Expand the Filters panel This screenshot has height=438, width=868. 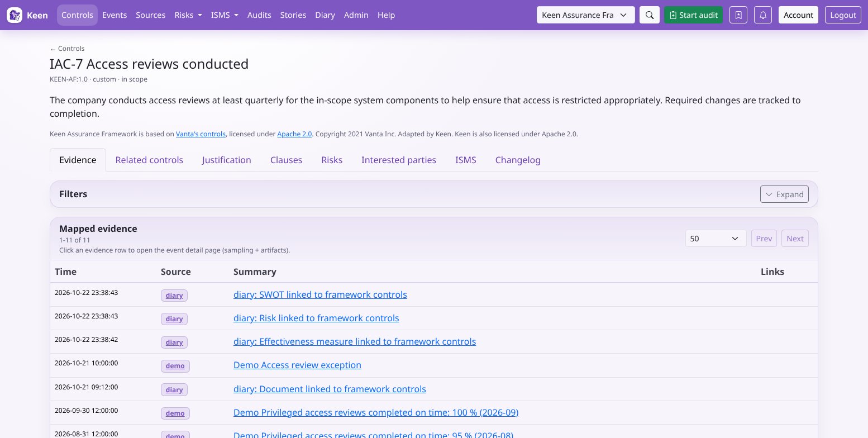point(784,194)
